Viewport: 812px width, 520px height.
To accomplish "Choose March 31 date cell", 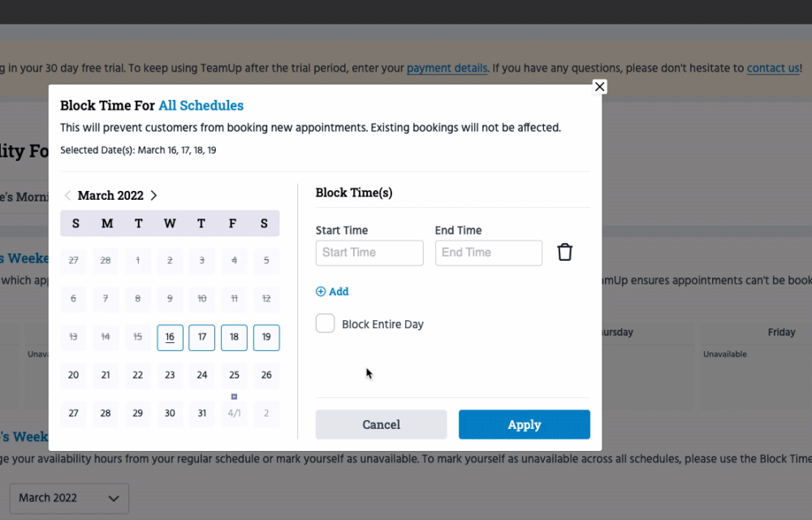I will [x=202, y=413].
